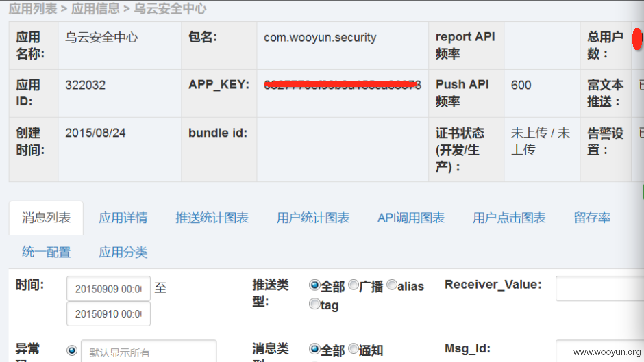
Task: Switch to the 应用详情 tab
Action: (123, 218)
